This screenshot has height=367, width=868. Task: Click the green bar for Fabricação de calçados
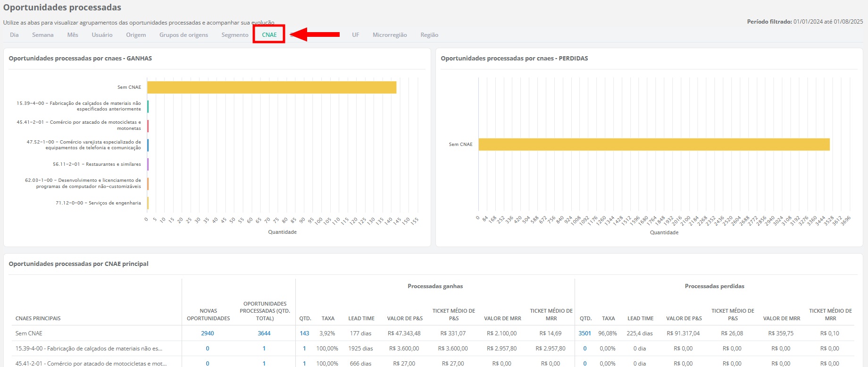point(148,107)
